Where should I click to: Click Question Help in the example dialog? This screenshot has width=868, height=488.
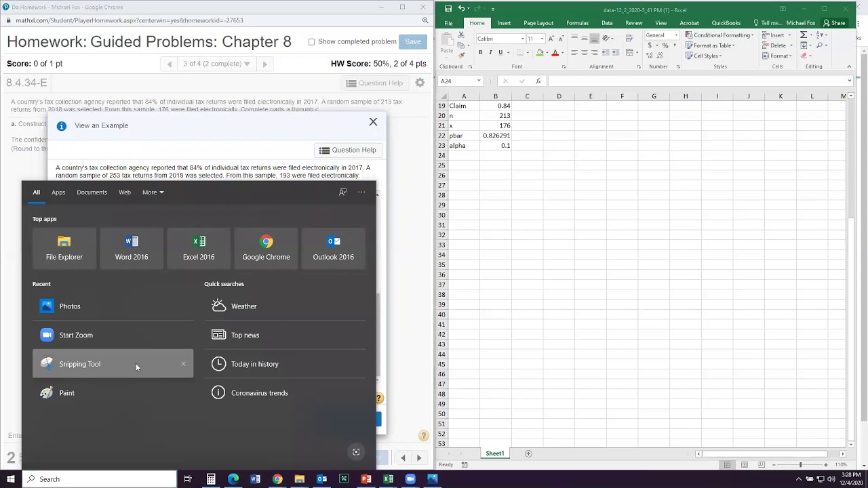coord(347,150)
